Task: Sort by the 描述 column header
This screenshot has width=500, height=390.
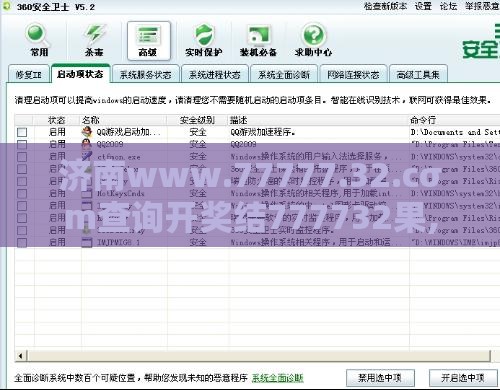Action: click(319, 120)
